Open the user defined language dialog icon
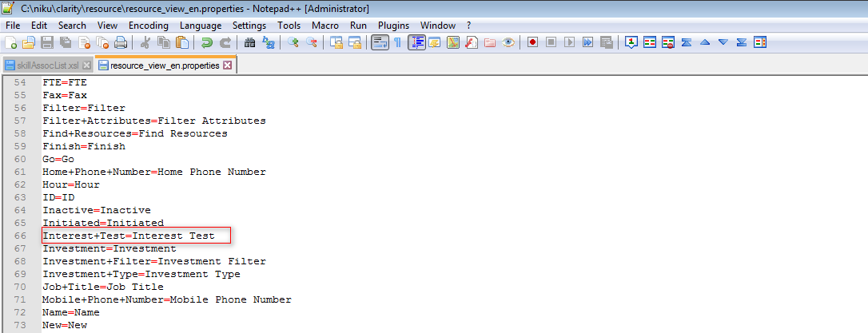 (435, 42)
